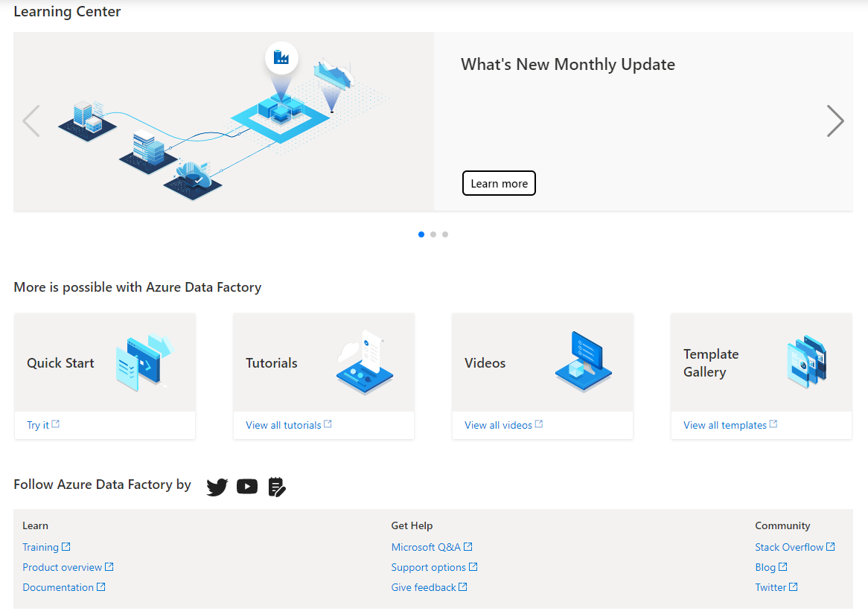Screen dimensions: 868x614
Task: Open the Blog community link
Action: pyautogui.click(x=771, y=568)
